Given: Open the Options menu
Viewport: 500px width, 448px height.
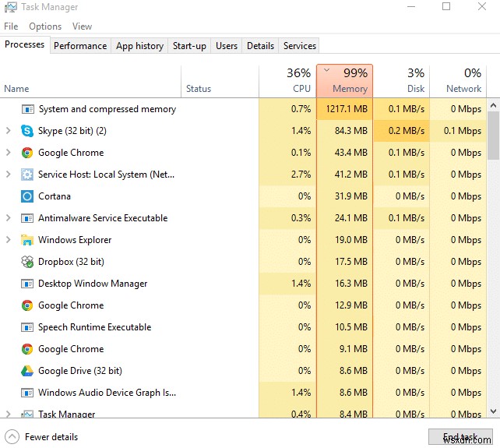Looking at the screenshot, I should [x=45, y=26].
